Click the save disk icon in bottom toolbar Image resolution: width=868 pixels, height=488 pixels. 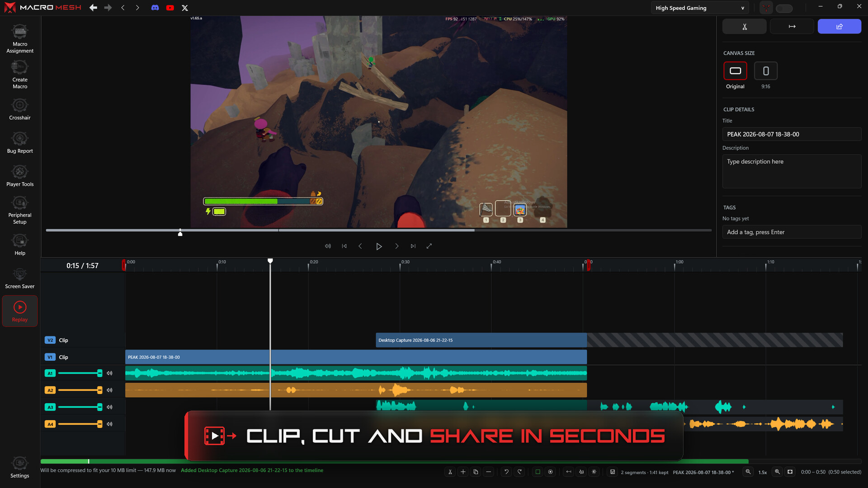click(613, 472)
